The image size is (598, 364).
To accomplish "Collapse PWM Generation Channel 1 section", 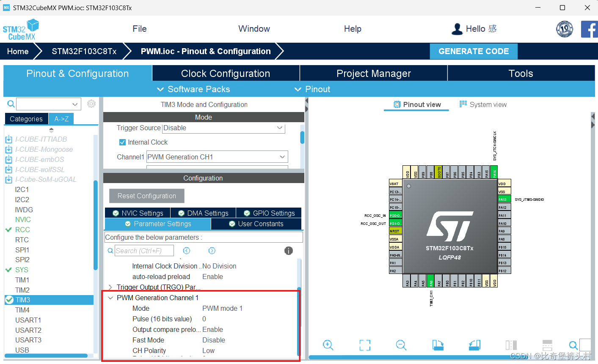I will click(110, 298).
